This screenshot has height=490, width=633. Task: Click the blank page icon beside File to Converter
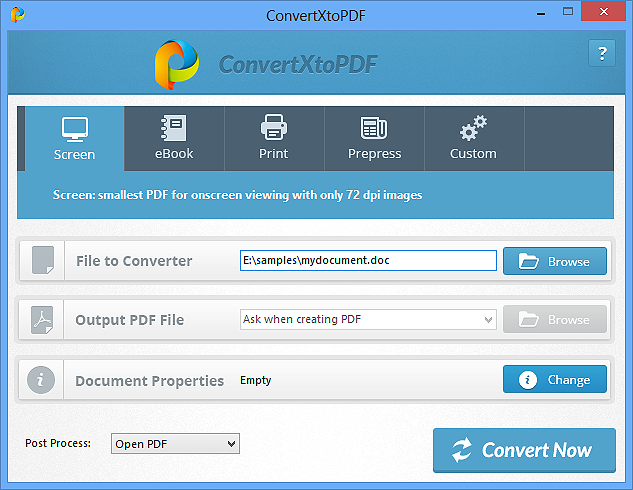tap(43, 260)
